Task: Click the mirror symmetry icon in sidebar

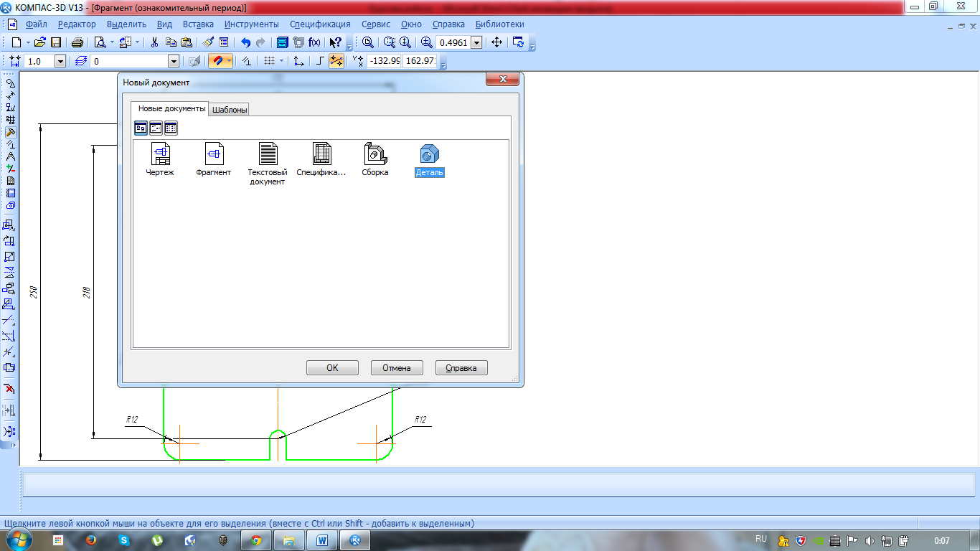Action: tap(9, 273)
